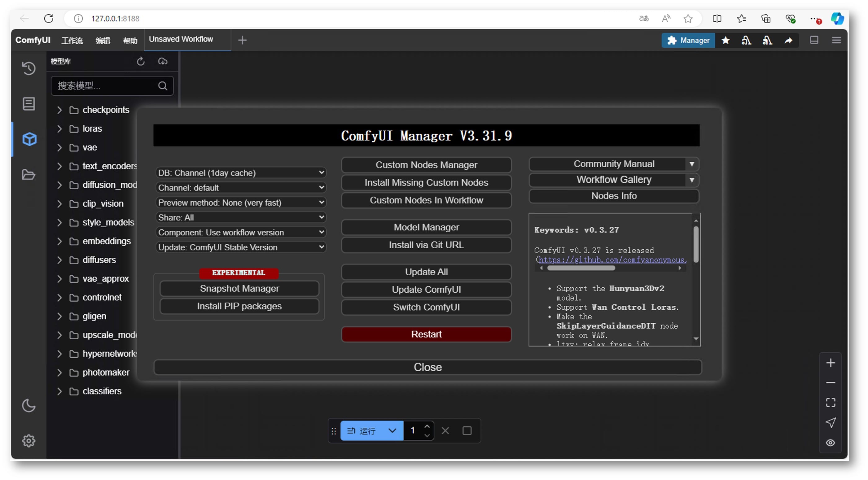Open Custom Nodes Manager
Viewport: 868px width, 480px height.
(426, 165)
